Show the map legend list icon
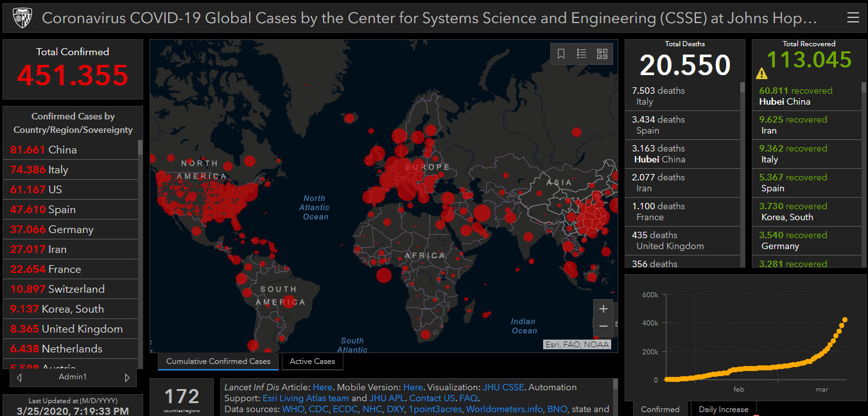 [x=582, y=54]
